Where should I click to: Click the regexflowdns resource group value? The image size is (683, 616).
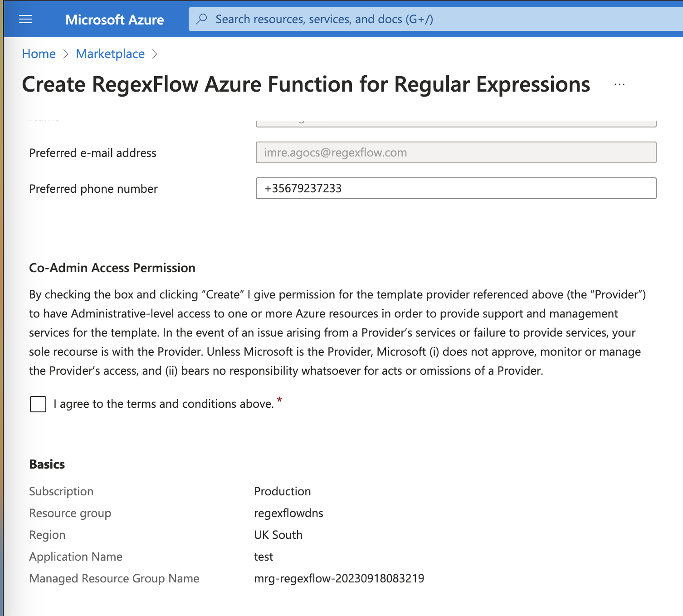[x=288, y=513]
